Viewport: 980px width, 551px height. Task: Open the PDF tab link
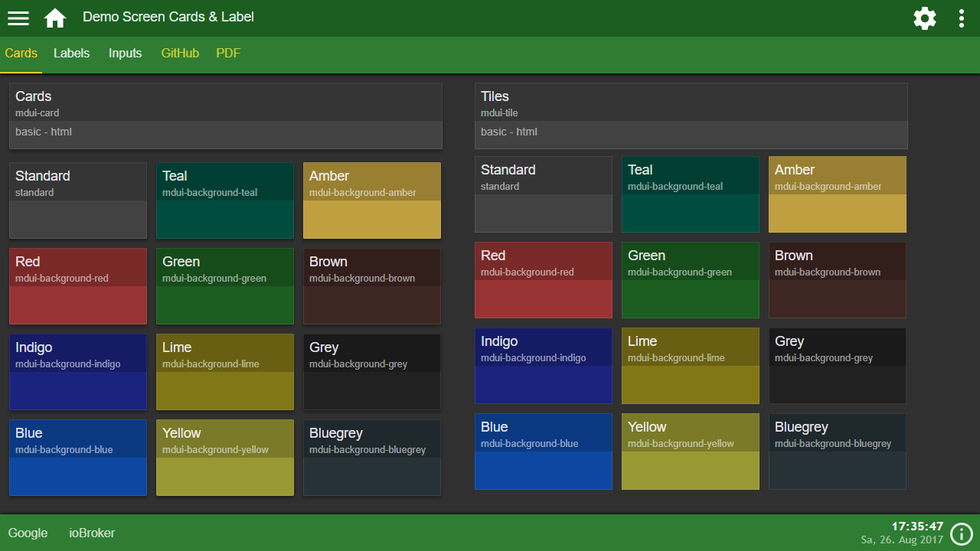[x=228, y=54]
